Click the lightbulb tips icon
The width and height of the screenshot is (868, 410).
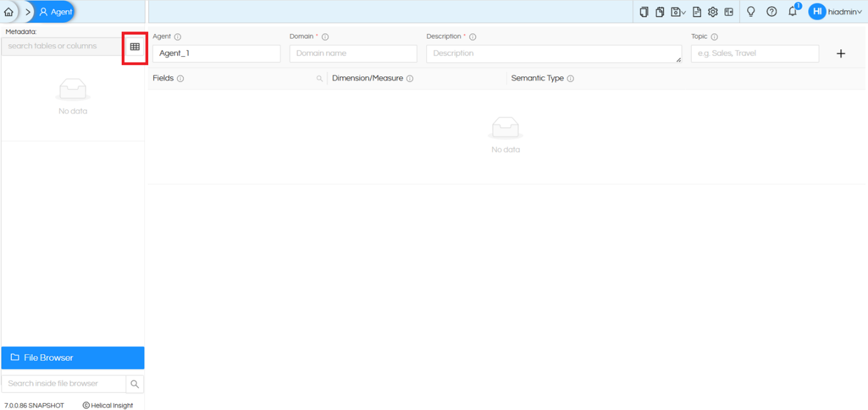coord(751,12)
